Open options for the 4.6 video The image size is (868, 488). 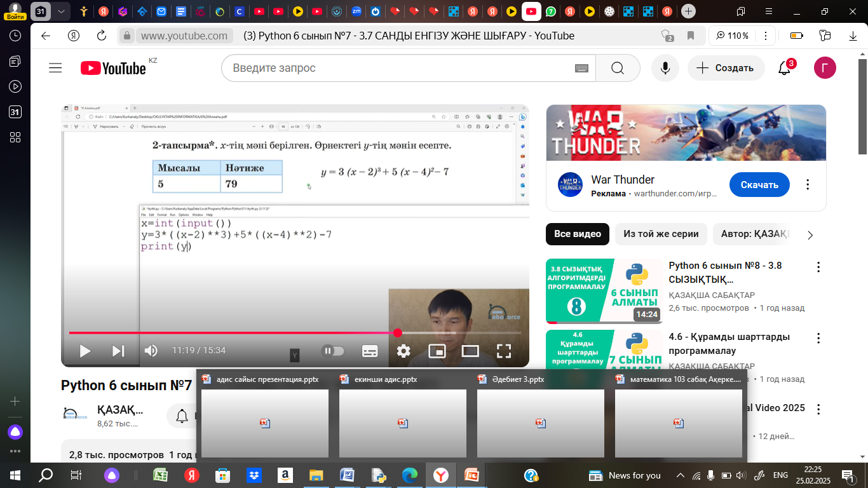[818, 338]
